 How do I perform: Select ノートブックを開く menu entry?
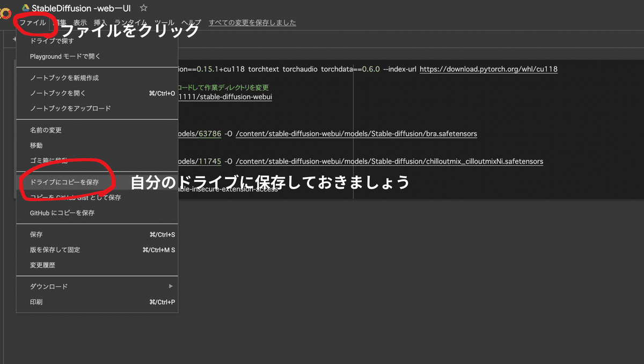click(x=97, y=93)
